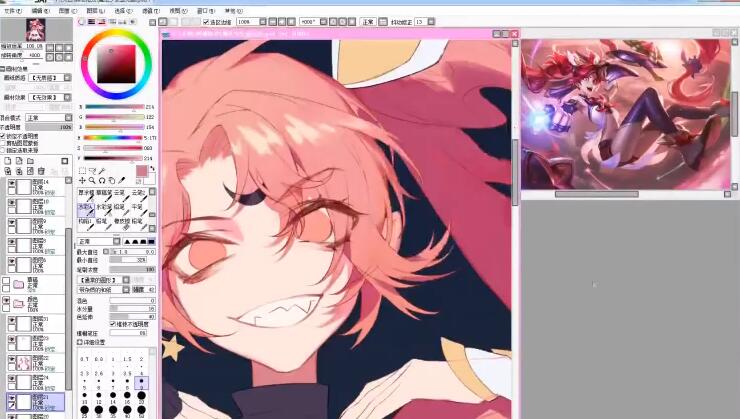Image resolution: width=740 pixels, height=419 pixels.
Task: Select the move tool
Action: 82,180
